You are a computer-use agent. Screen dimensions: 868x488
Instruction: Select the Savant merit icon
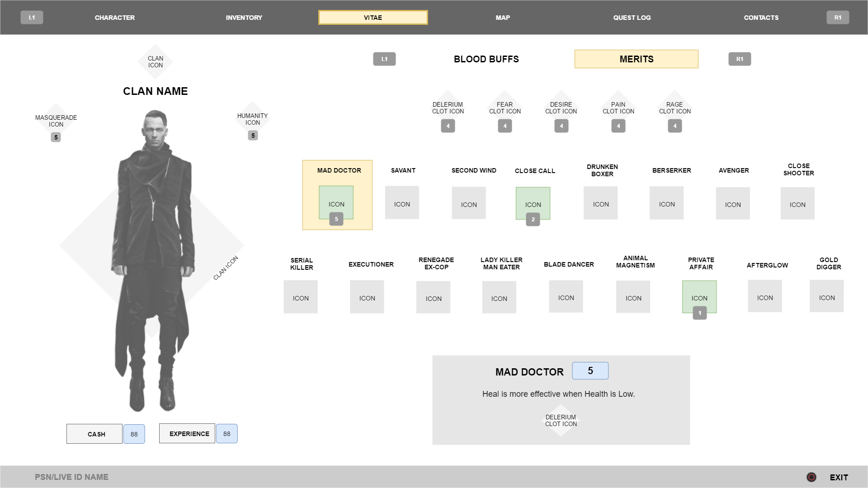point(402,203)
